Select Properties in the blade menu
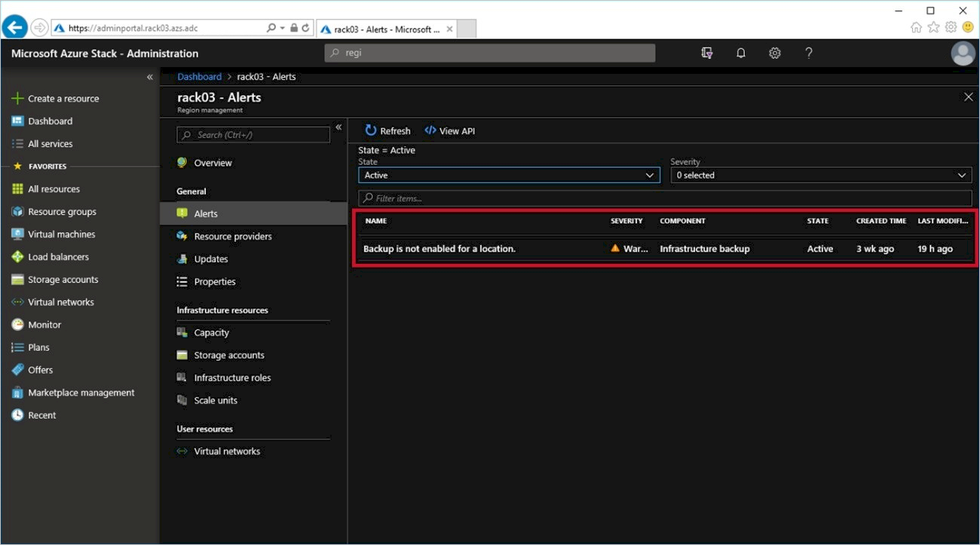980x545 pixels. coord(215,282)
